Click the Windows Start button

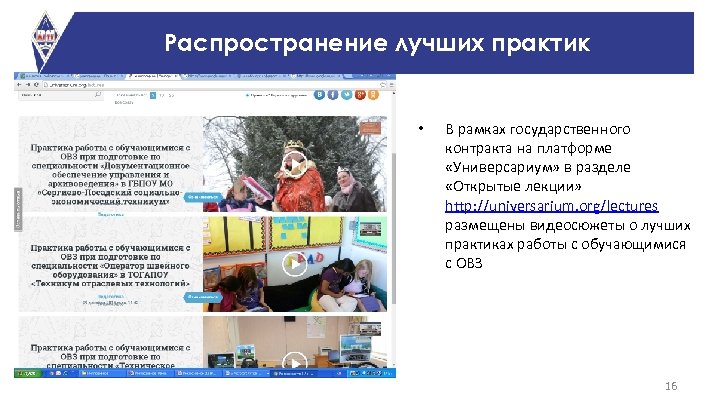coord(27,373)
